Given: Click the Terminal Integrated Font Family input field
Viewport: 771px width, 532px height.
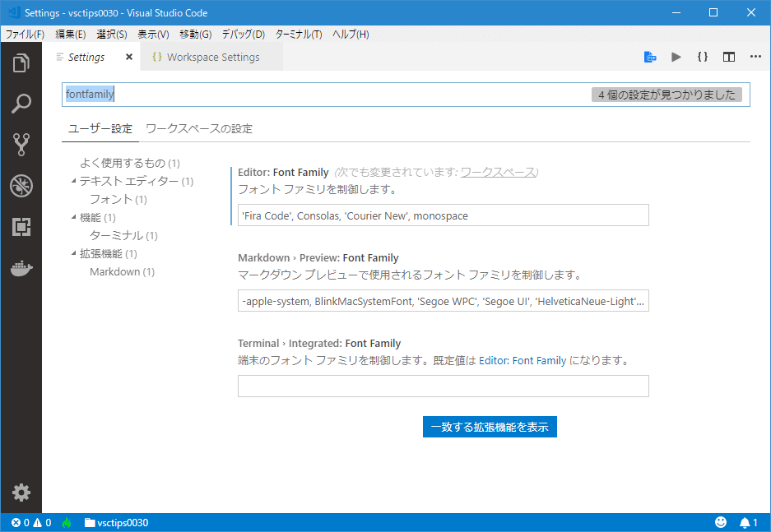Looking at the screenshot, I should tap(443, 386).
